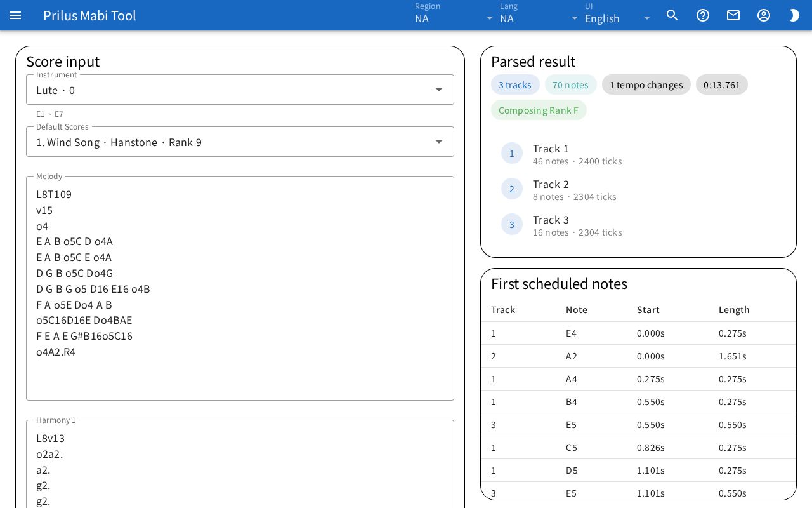Screen dimensions: 812x508
Task: Select Track 3 in parsed result
Action: [638, 225]
